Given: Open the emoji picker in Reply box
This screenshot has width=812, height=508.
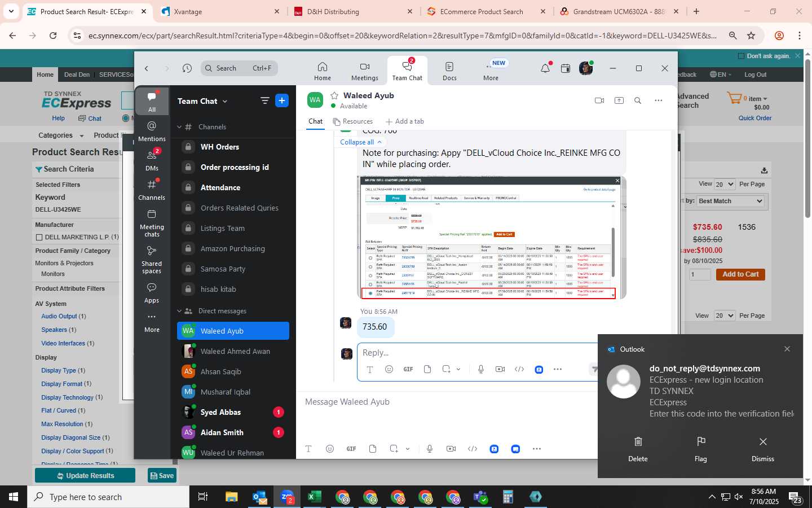Looking at the screenshot, I should (389, 369).
